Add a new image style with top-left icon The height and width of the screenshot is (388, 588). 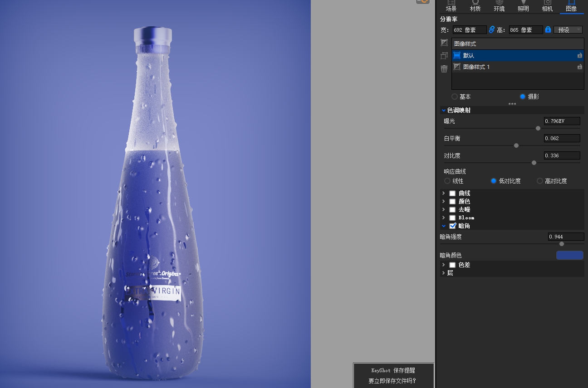point(444,43)
